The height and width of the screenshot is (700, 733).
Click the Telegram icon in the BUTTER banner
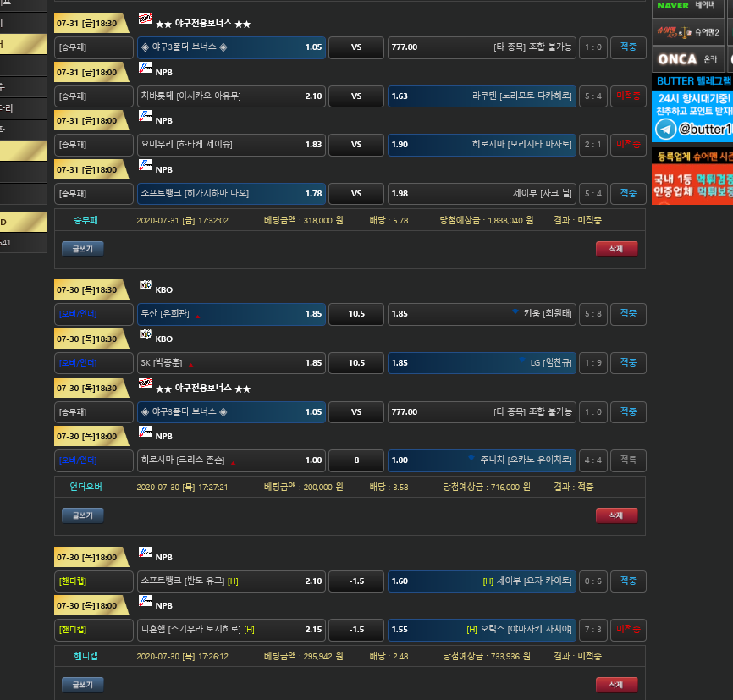[666, 129]
